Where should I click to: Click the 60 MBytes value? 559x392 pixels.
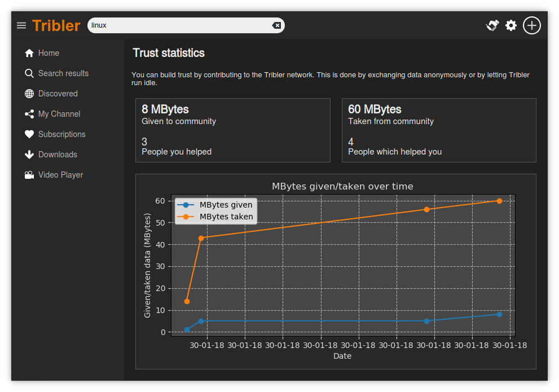click(x=375, y=109)
